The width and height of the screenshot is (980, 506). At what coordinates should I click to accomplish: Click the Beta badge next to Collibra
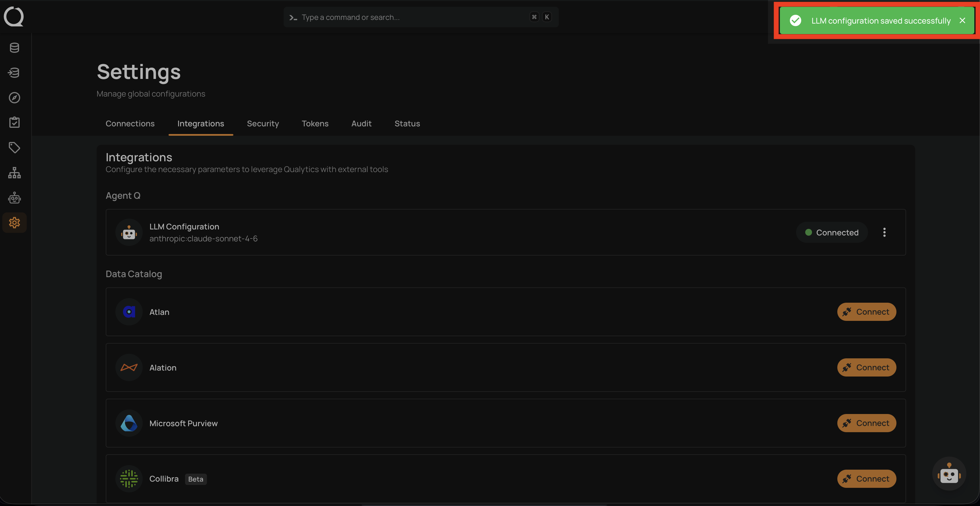(x=196, y=479)
